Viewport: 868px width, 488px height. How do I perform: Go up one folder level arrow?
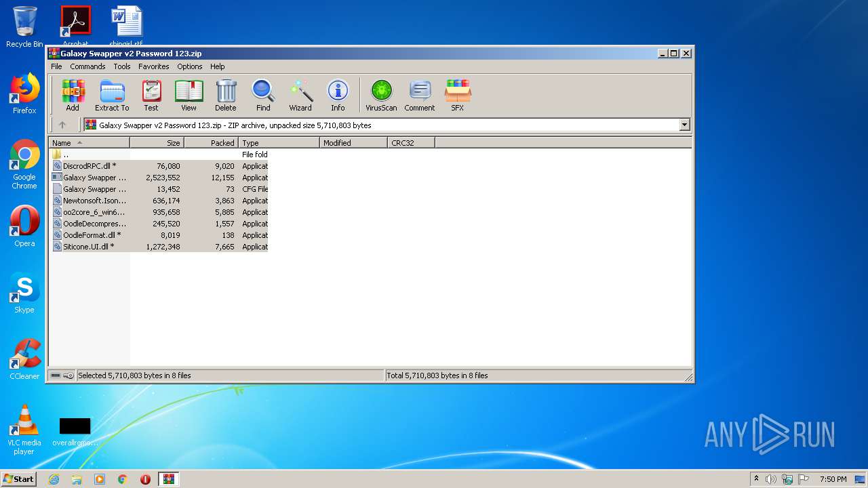pyautogui.click(x=62, y=125)
